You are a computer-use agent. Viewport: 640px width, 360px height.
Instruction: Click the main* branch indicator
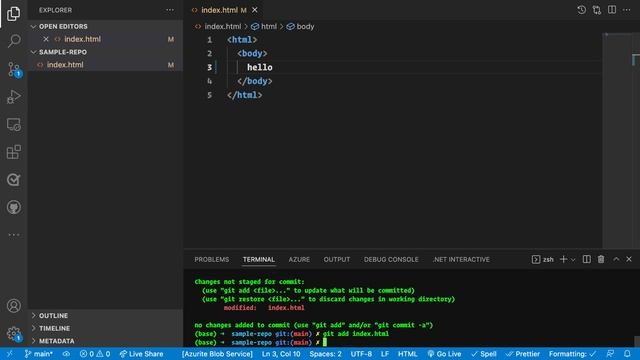38,354
